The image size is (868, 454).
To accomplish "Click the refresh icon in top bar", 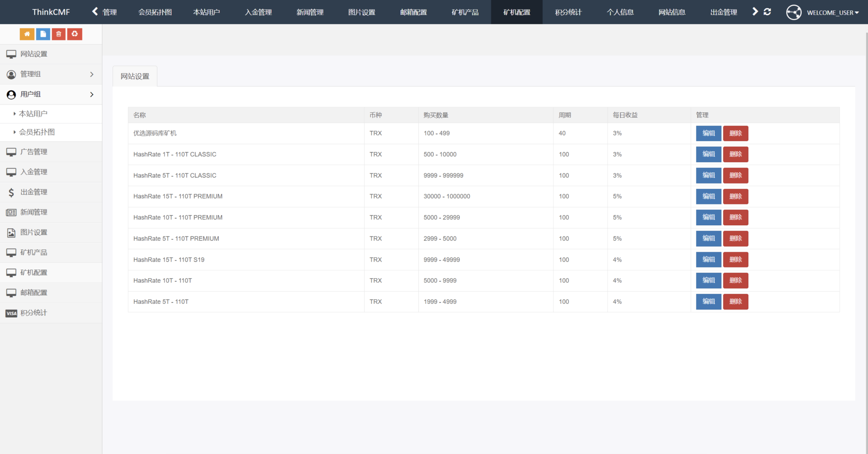I will click(x=767, y=12).
